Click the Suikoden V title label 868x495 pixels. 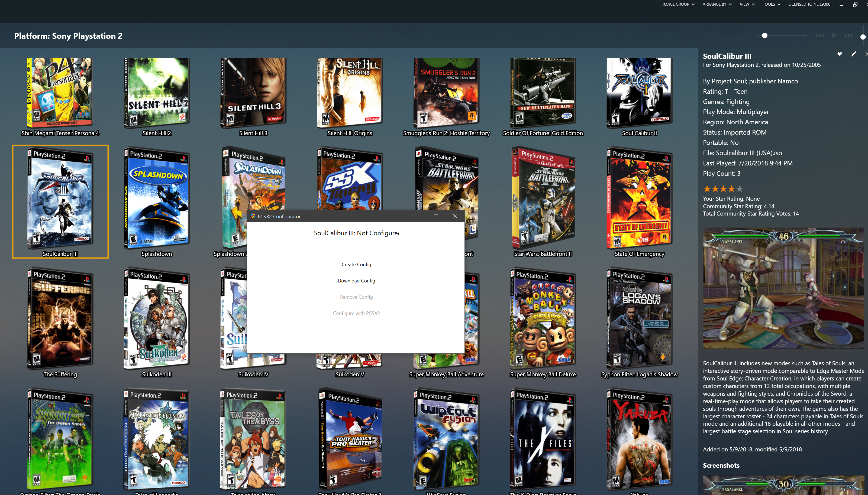(x=350, y=374)
